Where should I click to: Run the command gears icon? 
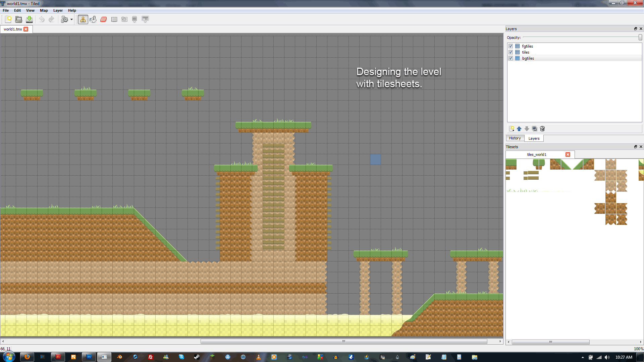pos(64,19)
